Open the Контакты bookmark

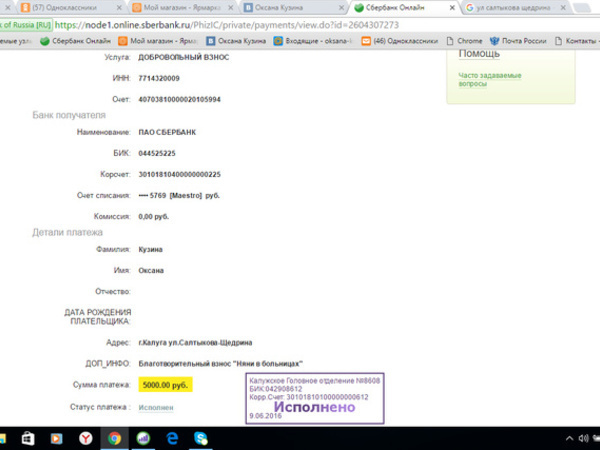576,41
